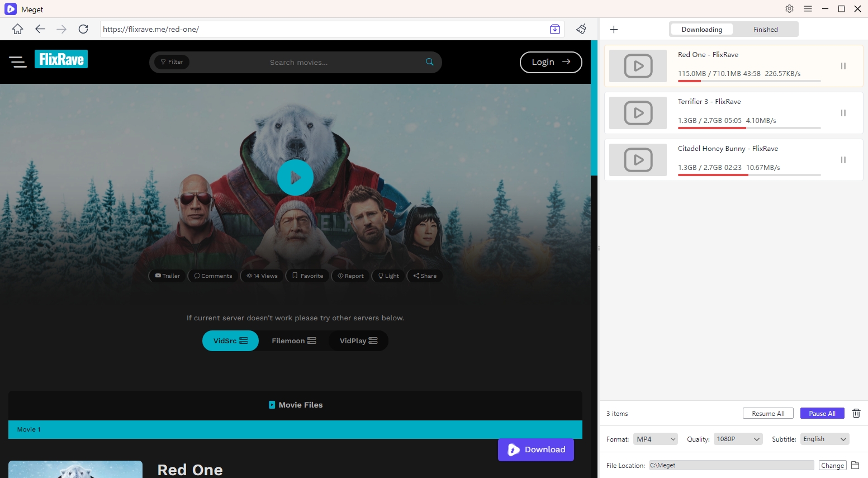Screen dimensions: 868x478
Task: Click the Red One download progress bar
Action: coord(750,81)
